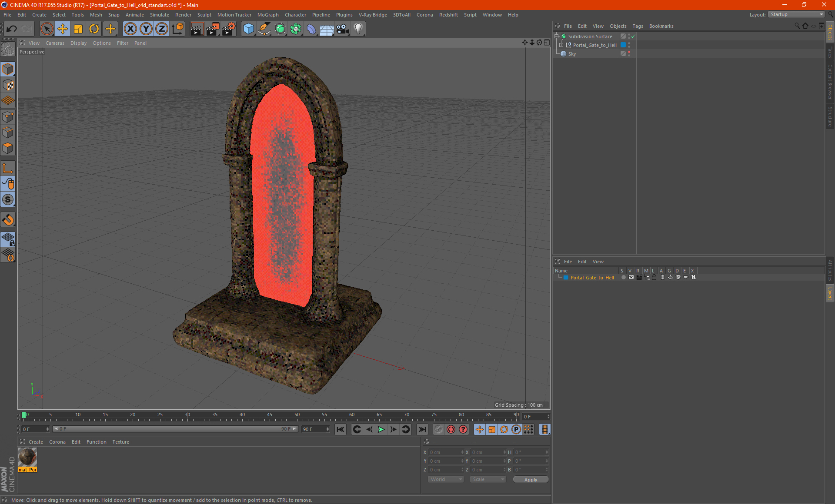Open the Content Browser side tab
Screen dimensions: 835x504
point(830,82)
